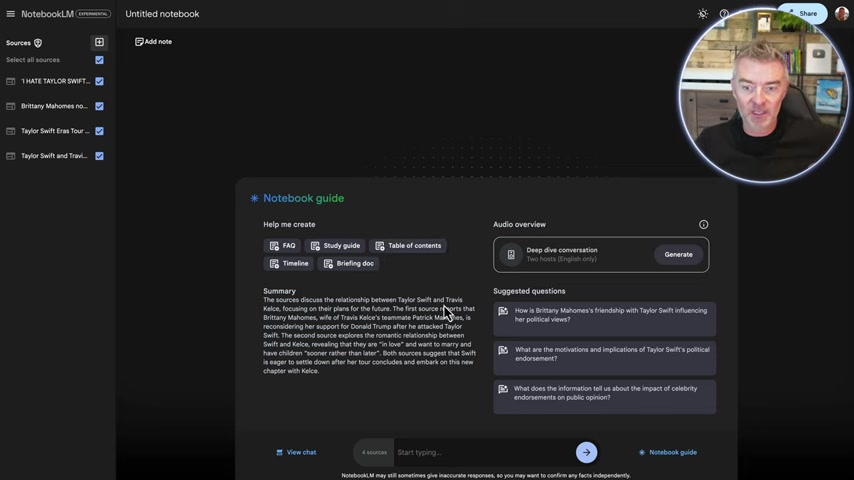
Task: Click the Add note button
Action: [154, 41]
